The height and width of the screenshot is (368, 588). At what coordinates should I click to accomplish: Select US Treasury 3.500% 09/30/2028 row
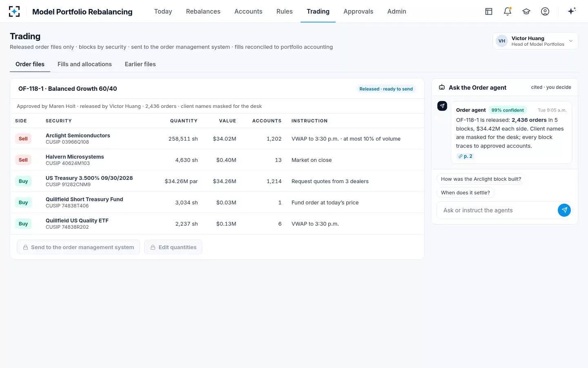click(x=217, y=181)
